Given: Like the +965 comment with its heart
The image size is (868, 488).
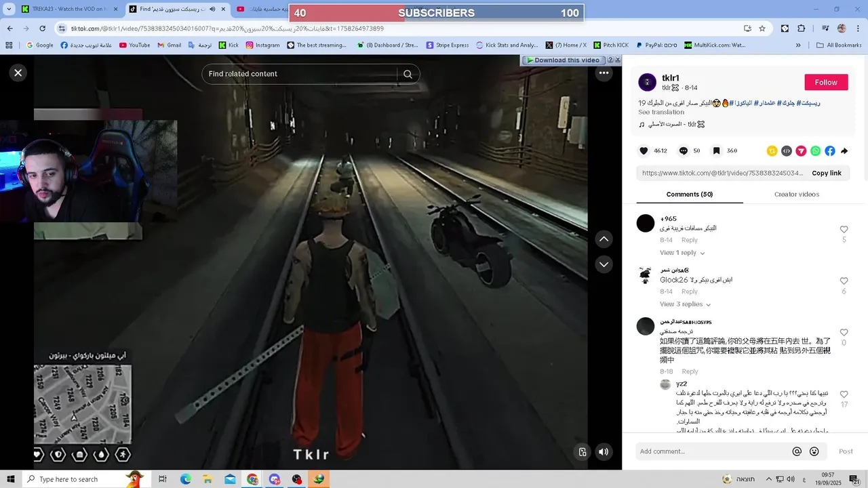Looking at the screenshot, I should pyautogui.click(x=844, y=230).
